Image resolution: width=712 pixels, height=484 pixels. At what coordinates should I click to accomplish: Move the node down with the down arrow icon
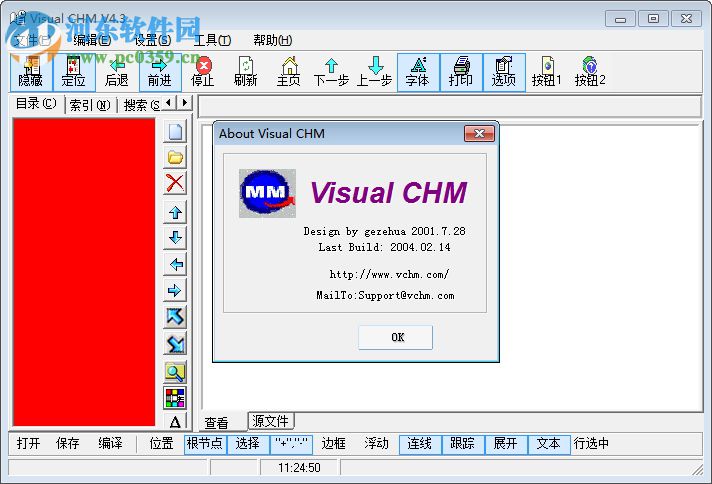[175, 238]
